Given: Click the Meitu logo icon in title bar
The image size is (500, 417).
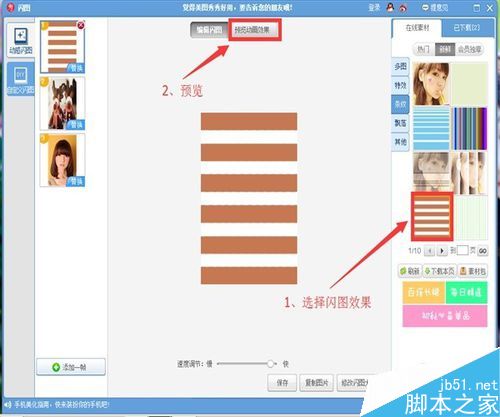Looking at the screenshot, I should click(11, 7).
